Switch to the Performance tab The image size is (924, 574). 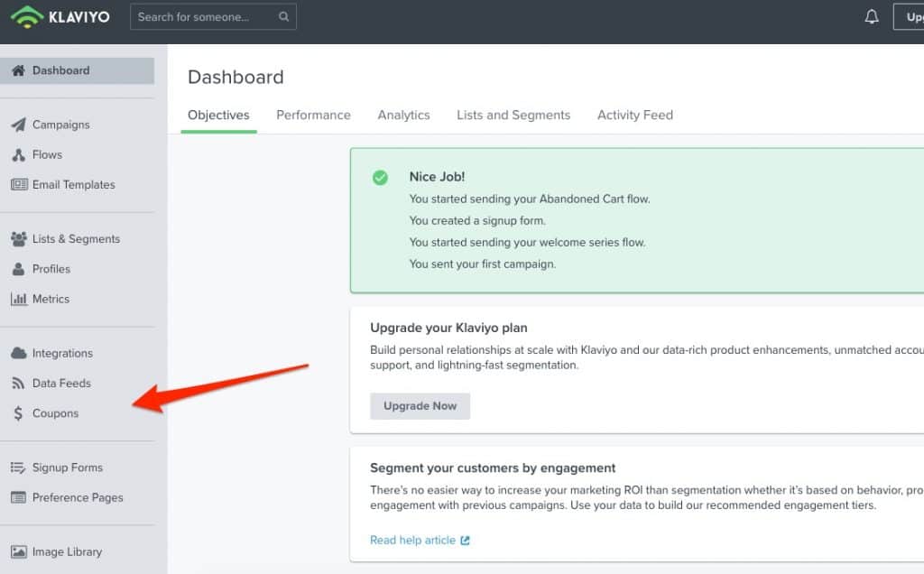click(x=313, y=116)
